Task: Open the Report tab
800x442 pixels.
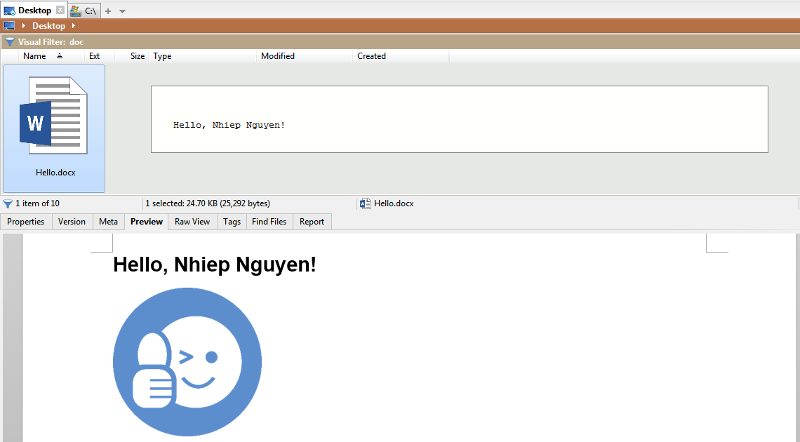Action: (312, 221)
